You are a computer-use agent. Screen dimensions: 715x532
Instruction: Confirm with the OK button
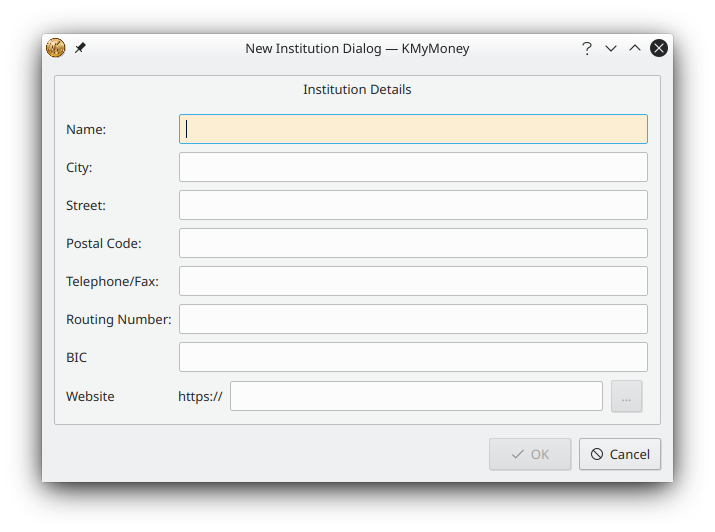530,454
